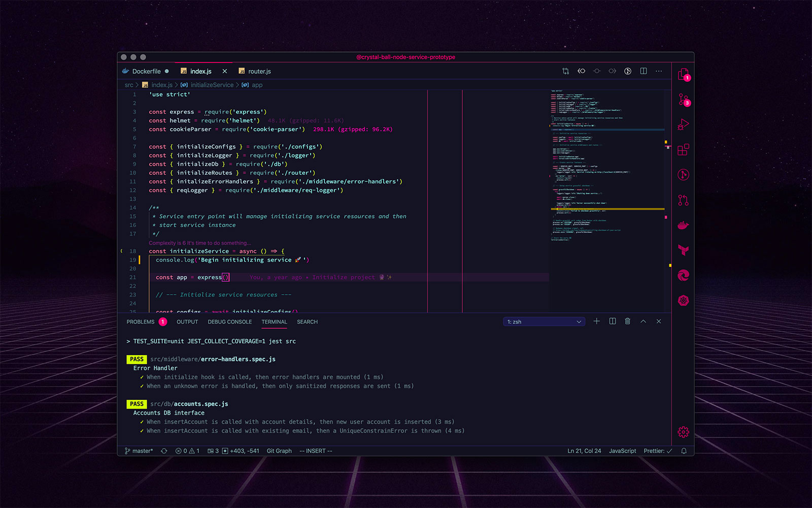
Task: Open the terminal selector showing 1: zsh
Action: [x=543, y=321]
